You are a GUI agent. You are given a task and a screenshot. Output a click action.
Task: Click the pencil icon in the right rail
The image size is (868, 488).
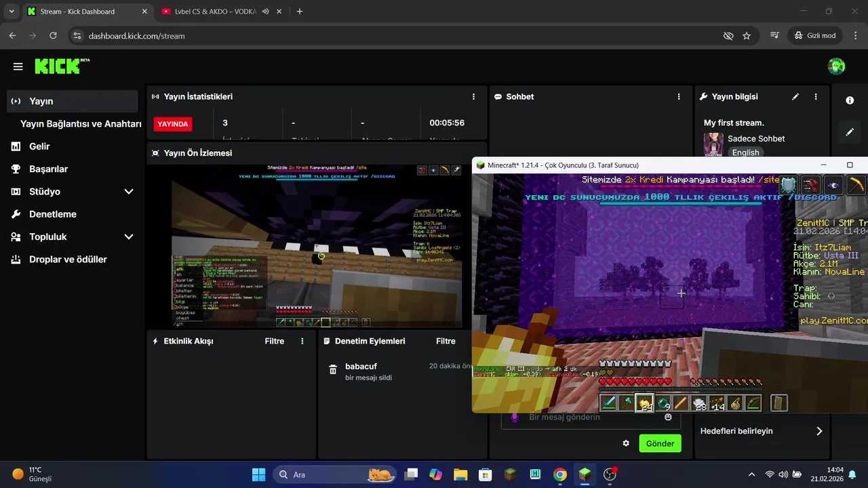click(850, 132)
